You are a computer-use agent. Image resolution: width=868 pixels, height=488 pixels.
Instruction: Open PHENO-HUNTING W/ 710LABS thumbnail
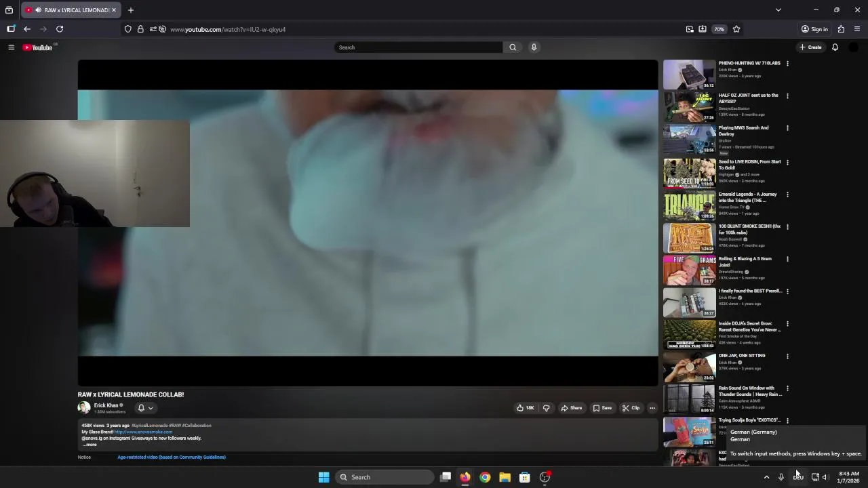tap(689, 75)
